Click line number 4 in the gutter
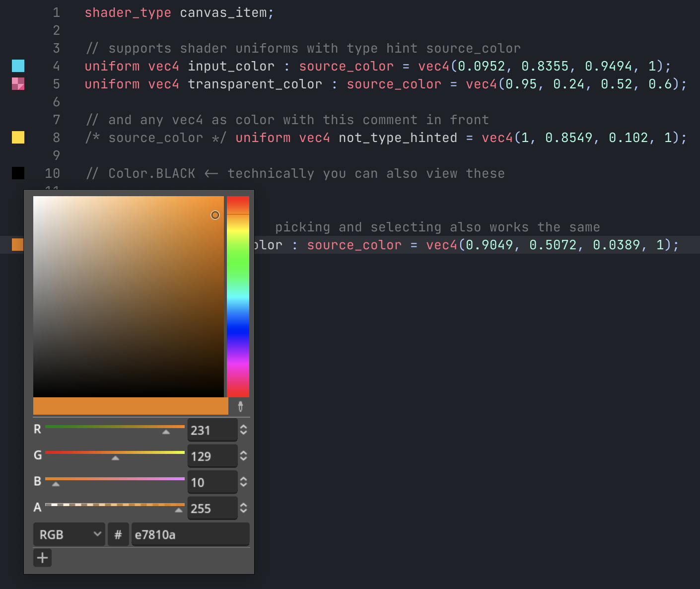This screenshot has height=589, width=700. click(56, 66)
